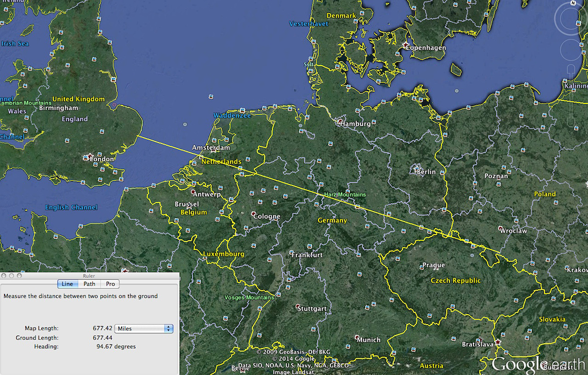Click the Hamburg city marker
The height and width of the screenshot is (375, 588).
point(340,121)
